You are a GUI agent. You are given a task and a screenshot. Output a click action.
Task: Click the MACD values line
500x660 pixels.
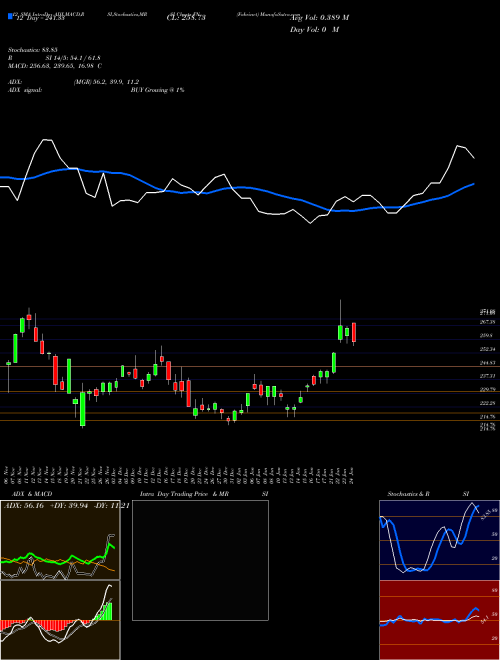click(x=55, y=66)
